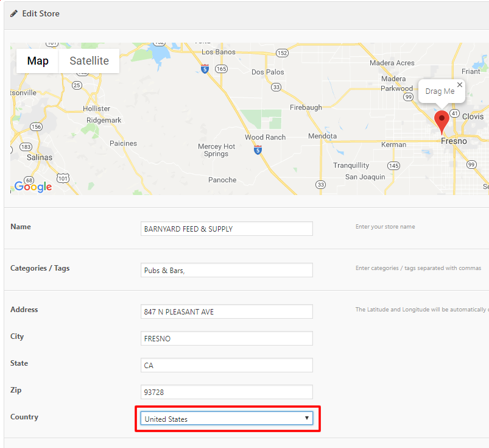The image size is (489, 448).
Task: Click the Google logo on the map
Action: pyautogui.click(x=33, y=187)
